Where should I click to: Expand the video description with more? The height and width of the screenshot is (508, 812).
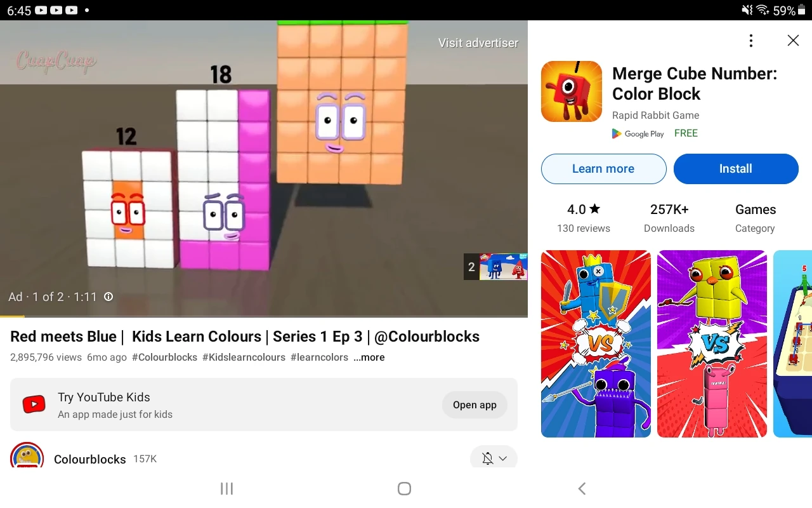pyautogui.click(x=369, y=357)
